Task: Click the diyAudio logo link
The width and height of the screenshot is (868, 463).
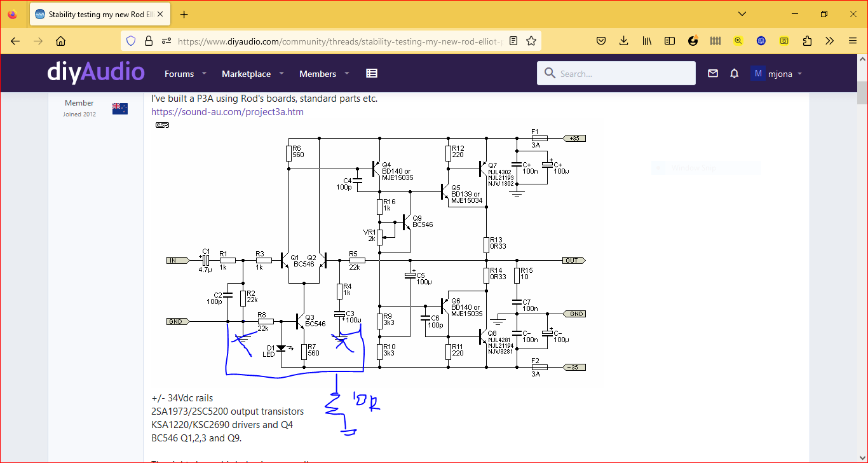Action: coord(96,73)
